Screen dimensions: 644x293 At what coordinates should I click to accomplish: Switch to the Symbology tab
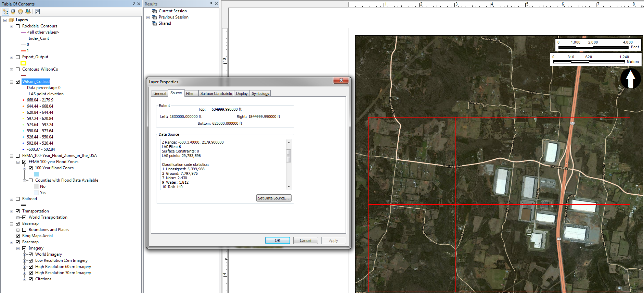pyautogui.click(x=260, y=94)
